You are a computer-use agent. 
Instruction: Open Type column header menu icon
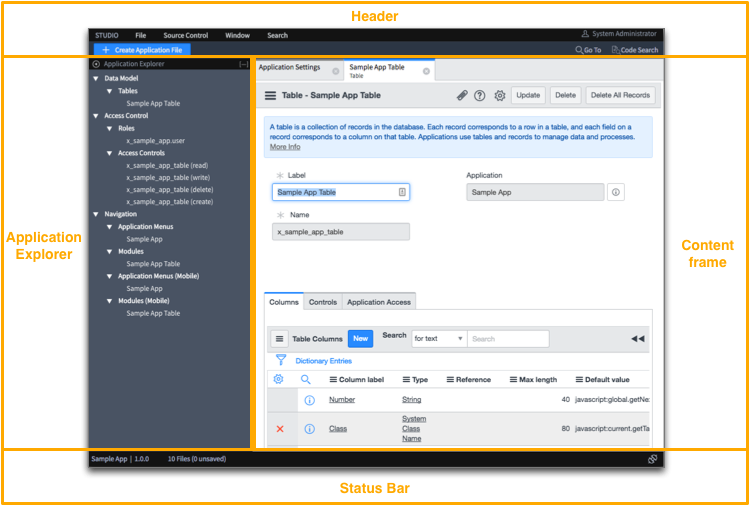click(x=407, y=380)
